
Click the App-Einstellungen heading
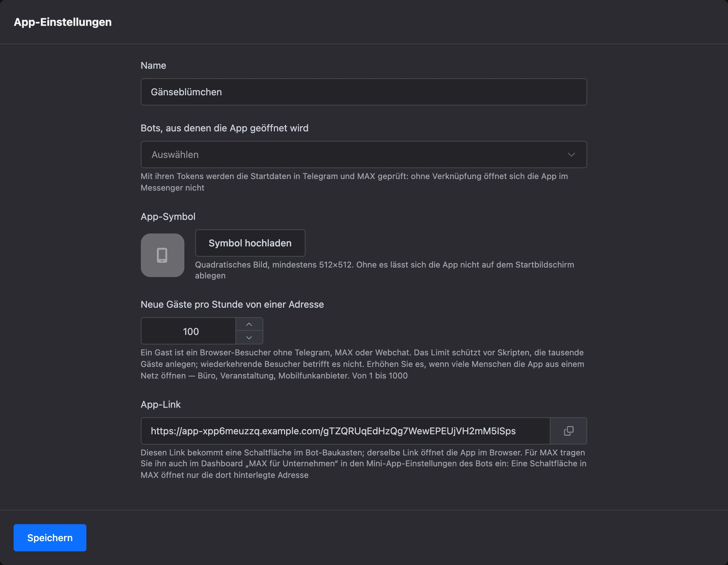pos(63,22)
